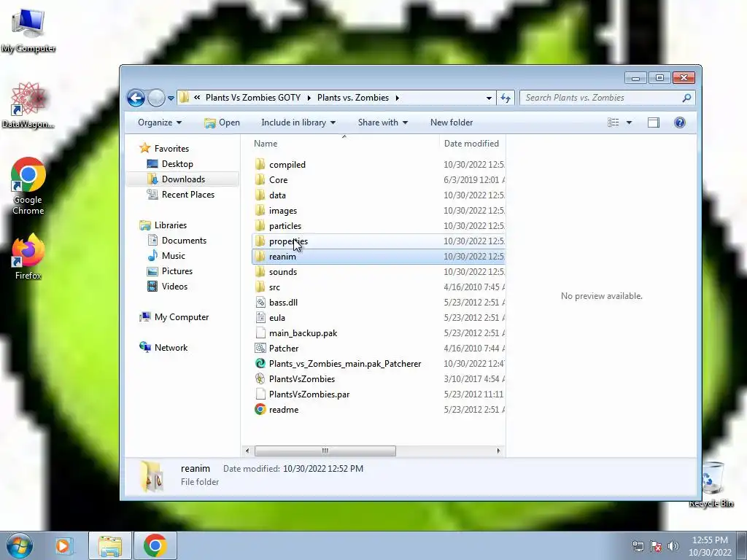Select the PlantsVsZombies application icon
Screen dimensions: 747x560
click(260, 378)
